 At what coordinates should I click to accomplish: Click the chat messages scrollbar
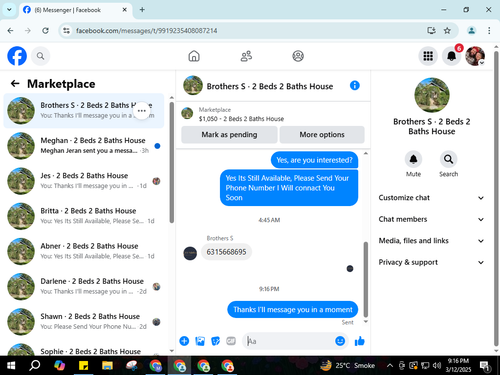pos(366,279)
